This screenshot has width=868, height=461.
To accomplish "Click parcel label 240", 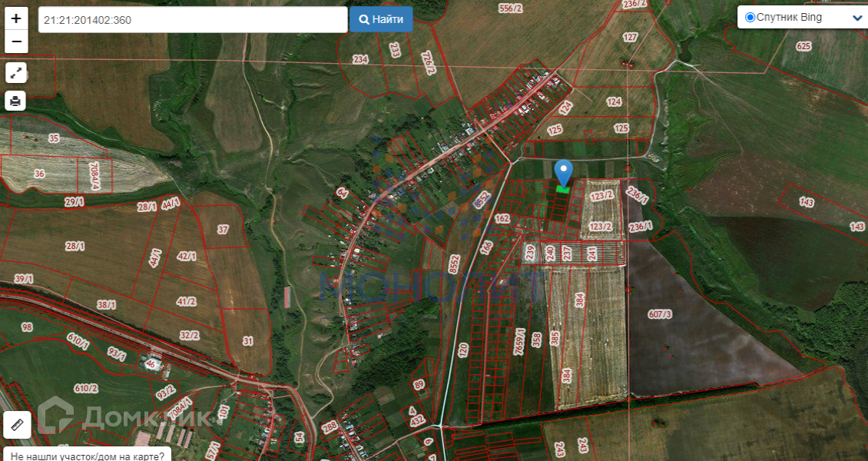I will pyautogui.click(x=550, y=254).
